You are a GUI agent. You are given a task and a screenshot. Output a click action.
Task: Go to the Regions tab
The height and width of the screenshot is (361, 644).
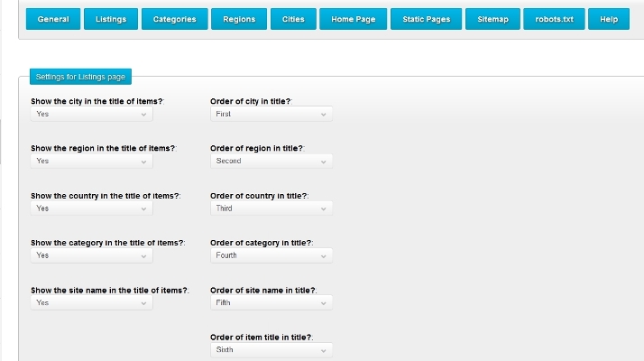[x=239, y=19]
